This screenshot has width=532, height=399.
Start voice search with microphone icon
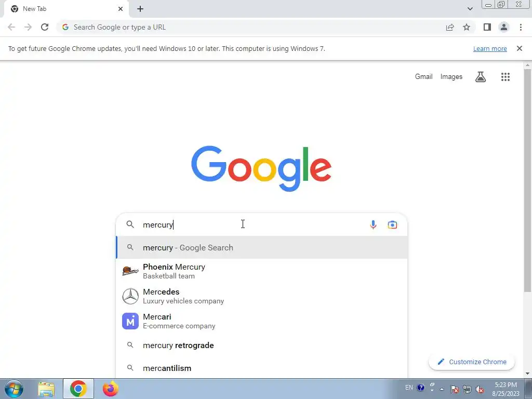point(373,224)
